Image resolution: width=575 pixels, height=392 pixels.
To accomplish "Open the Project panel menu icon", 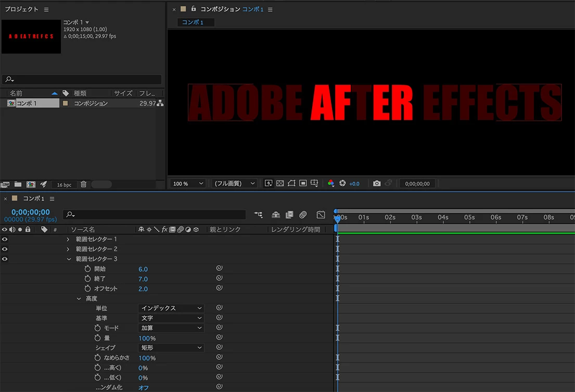I will click(x=46, y=9).
